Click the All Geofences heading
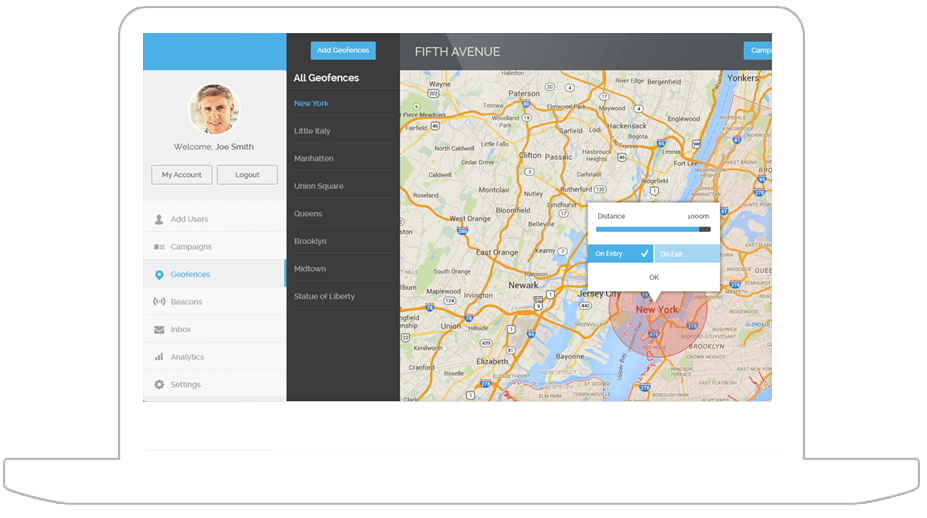The image size is (927, 518). [326, 78]
